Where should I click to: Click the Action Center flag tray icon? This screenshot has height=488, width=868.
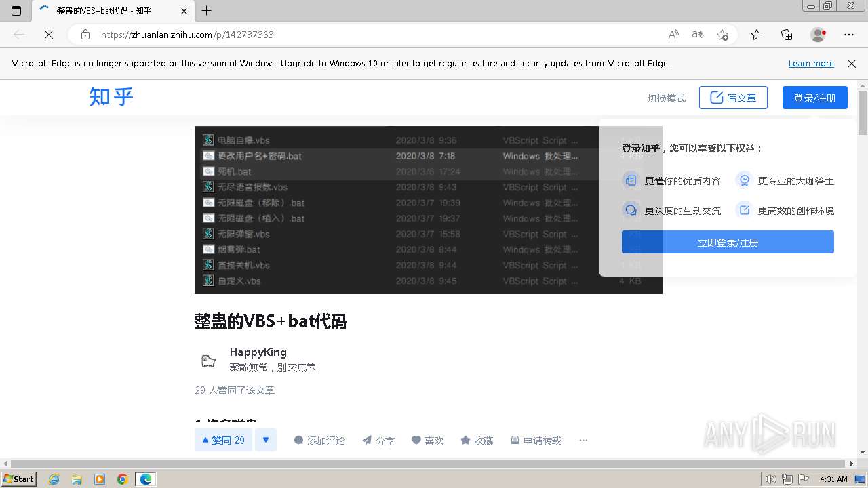[804, 479]
